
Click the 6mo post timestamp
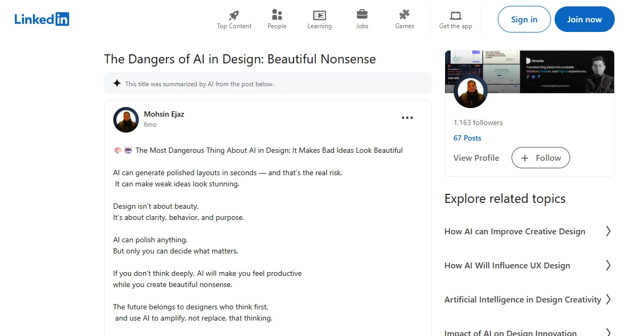pos(150,125)
